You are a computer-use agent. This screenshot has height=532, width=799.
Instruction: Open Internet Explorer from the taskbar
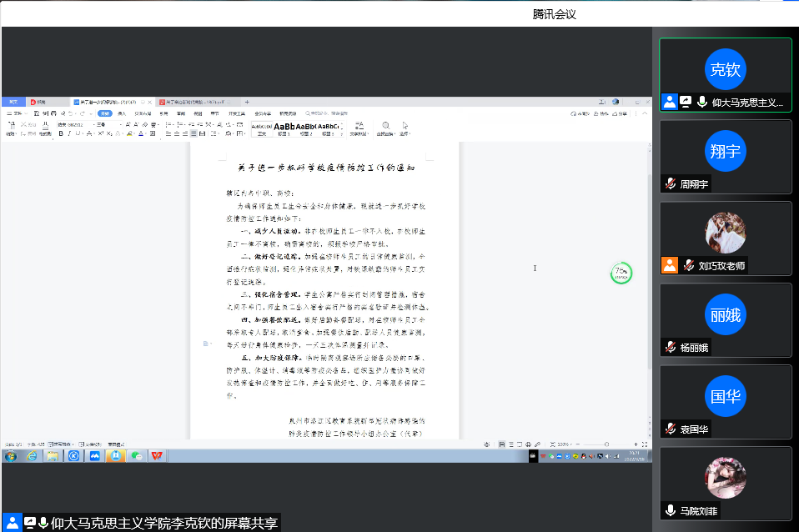click(x=33, y=456)
